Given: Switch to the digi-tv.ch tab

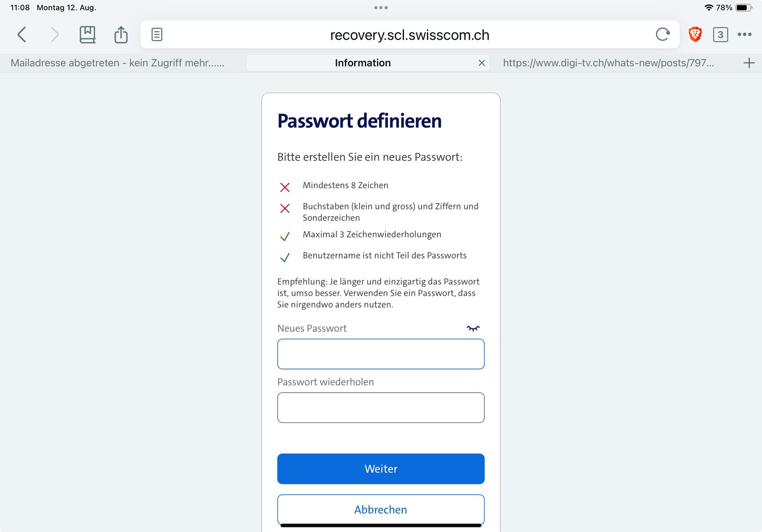Looking at the screenshot, I should [x=608, y=63].
